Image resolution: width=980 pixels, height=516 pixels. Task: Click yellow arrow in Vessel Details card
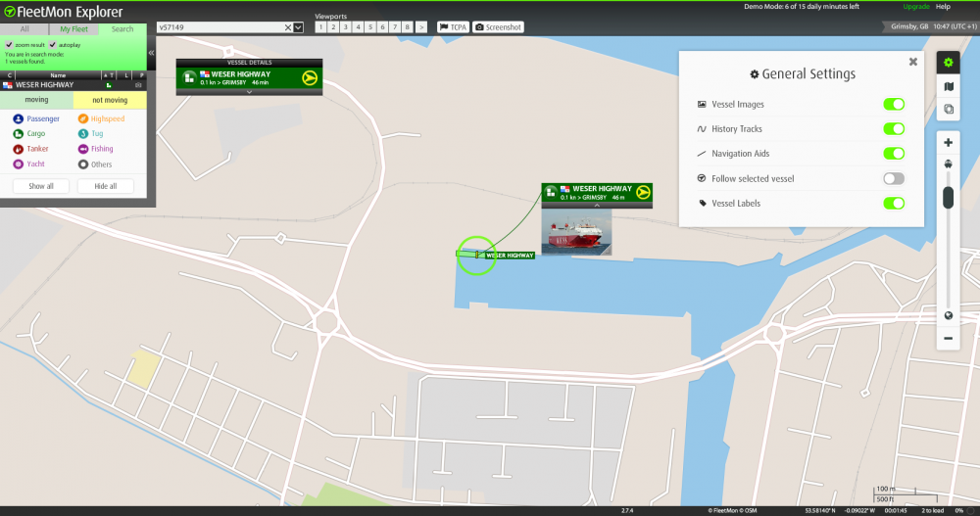(310, 78)
